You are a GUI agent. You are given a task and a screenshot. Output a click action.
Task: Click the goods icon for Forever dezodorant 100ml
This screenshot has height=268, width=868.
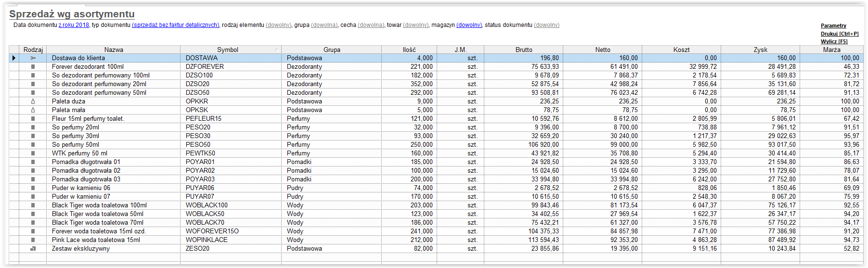click(33, 67)
